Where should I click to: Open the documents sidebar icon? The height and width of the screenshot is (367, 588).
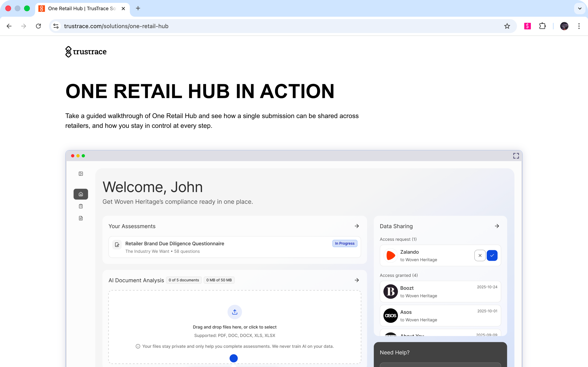pos(81,218)
